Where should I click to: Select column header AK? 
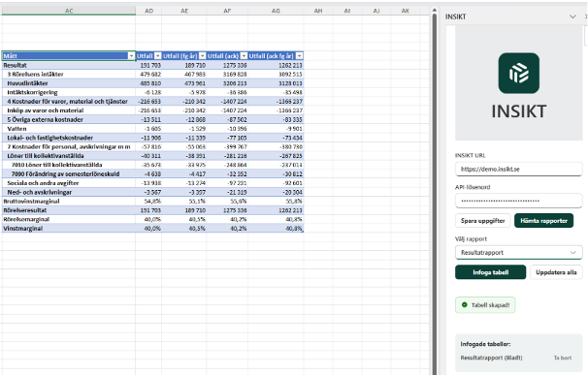click(406, 11)
